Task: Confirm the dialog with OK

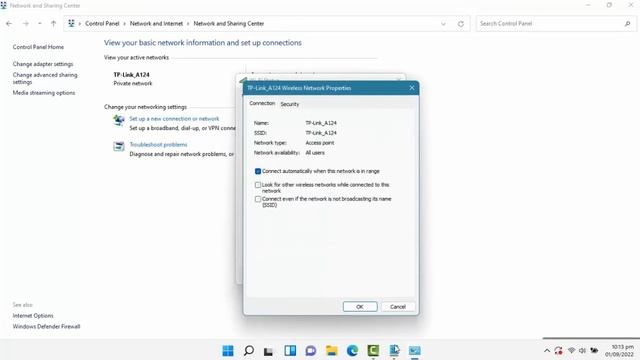Action: 360,307
